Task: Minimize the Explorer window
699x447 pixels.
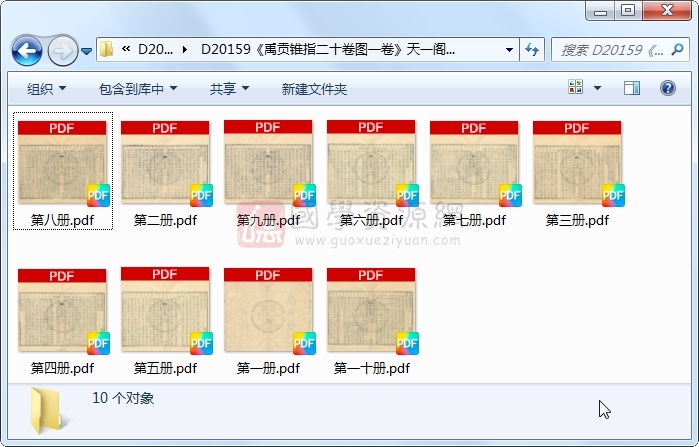Action: tap(600, 11)
